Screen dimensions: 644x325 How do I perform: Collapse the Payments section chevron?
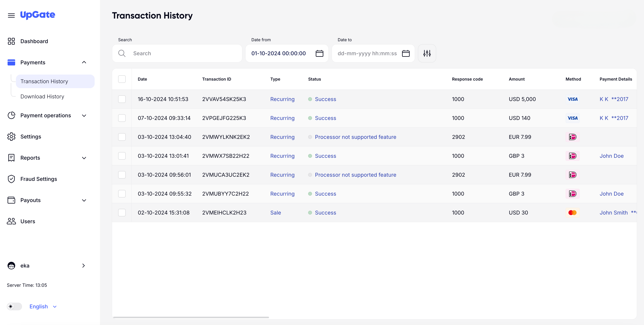coord(84,62)
